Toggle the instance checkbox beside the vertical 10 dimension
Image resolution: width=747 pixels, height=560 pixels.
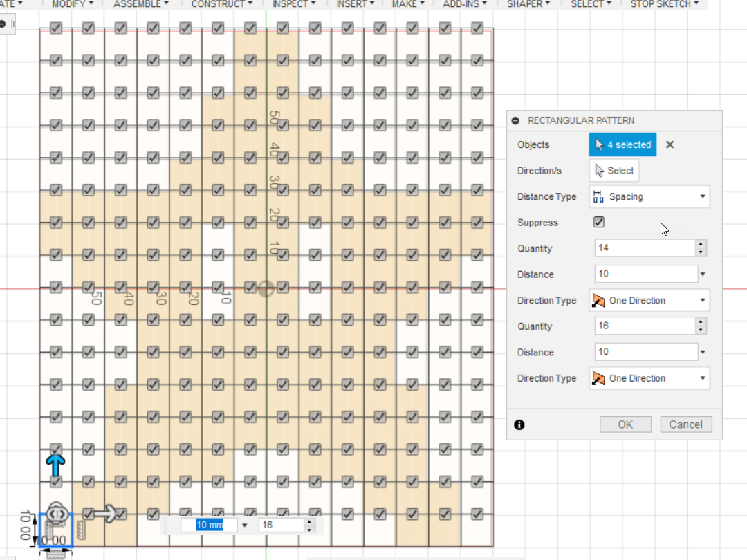click(x=283, y=254)
